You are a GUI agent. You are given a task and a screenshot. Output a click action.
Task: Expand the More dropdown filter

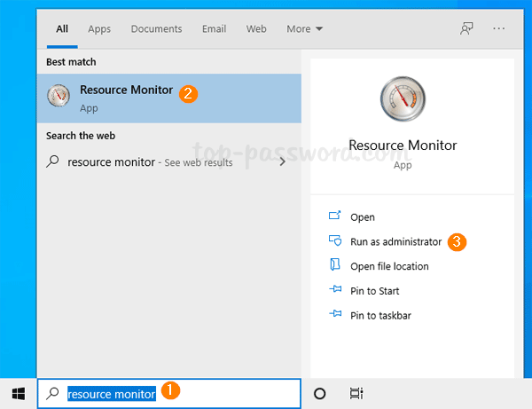coord(304,29)
